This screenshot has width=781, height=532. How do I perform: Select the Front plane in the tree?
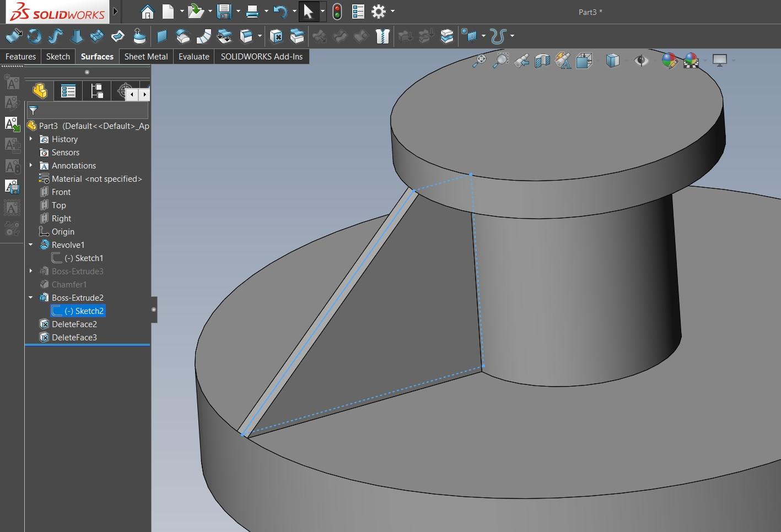point(61,192)
